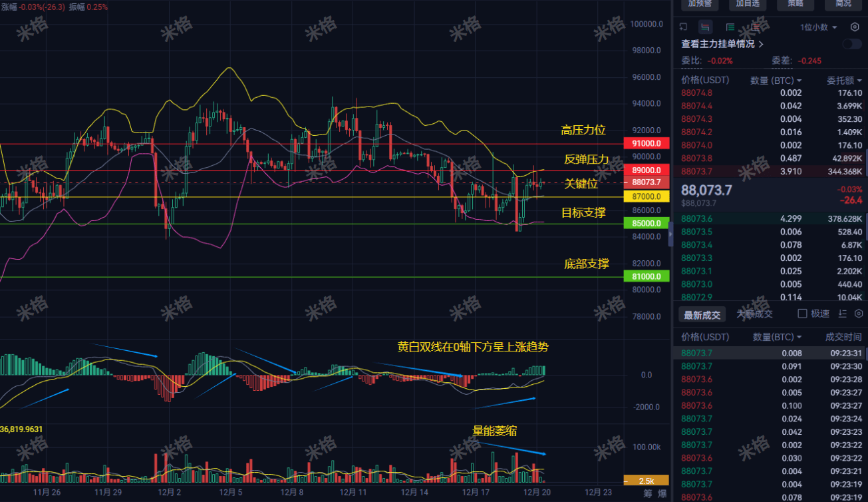868x502 pixels.
Task: Toggle the 查看主力挂单情况 switch
Action: [852, 44]
